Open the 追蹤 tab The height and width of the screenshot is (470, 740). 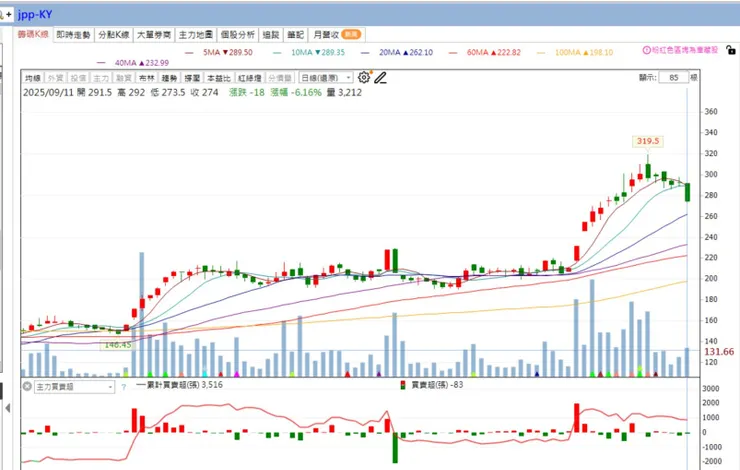tap(271, 35)
